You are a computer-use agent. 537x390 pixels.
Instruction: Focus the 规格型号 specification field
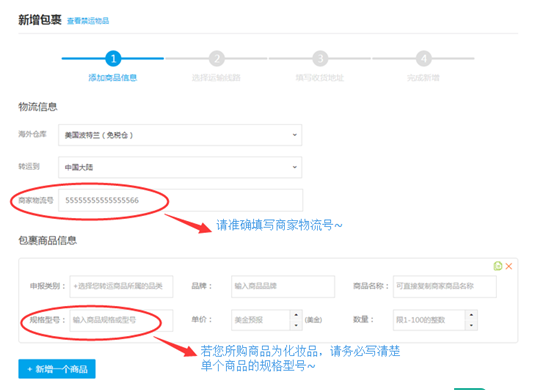point(121,320)
